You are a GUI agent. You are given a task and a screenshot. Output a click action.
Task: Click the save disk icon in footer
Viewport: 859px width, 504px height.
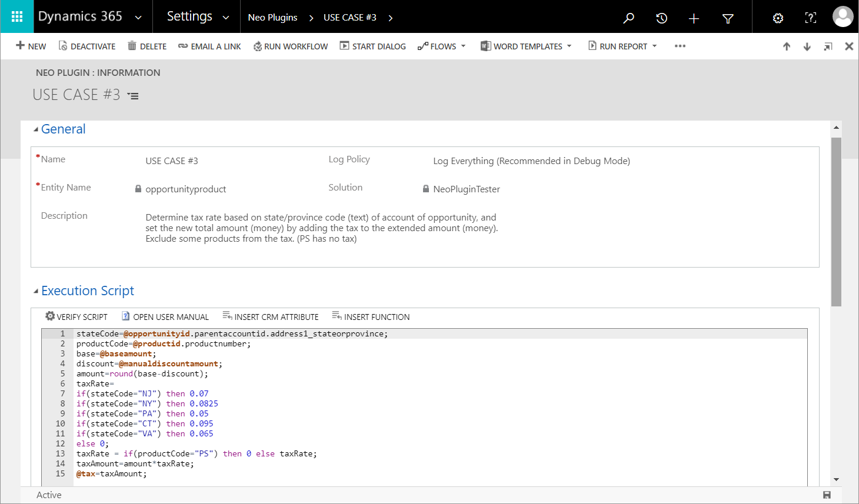[827, 495]
